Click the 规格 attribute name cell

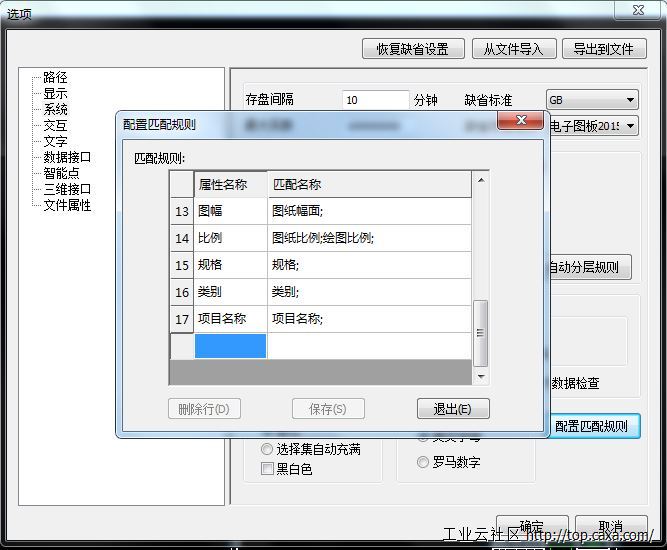[x=231, y=265]
